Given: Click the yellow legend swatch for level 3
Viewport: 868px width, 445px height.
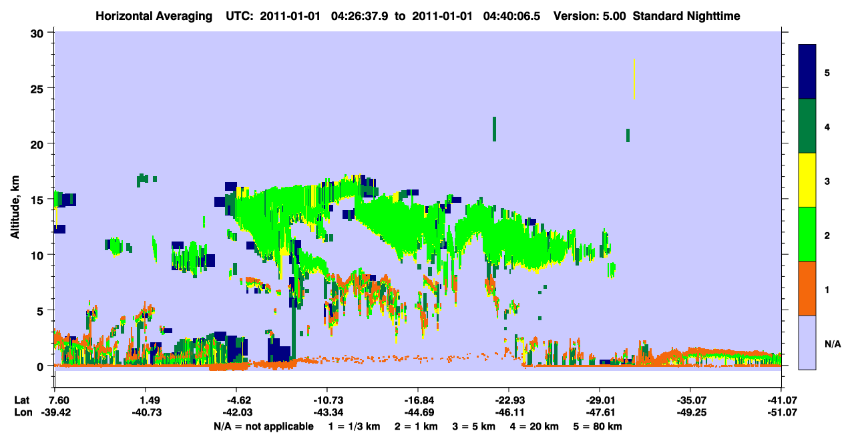Looking at the screenshot, I should pos(808,180).
